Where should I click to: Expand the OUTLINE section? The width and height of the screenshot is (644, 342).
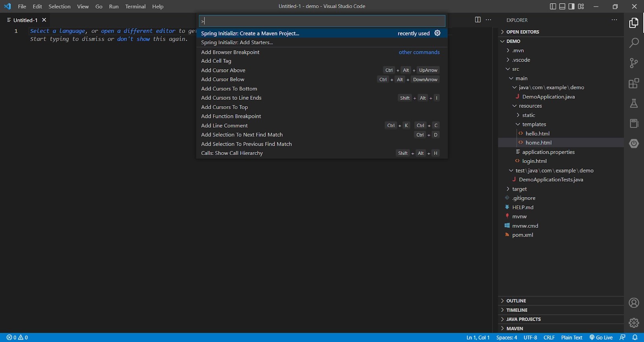click(x=561, y=301)
